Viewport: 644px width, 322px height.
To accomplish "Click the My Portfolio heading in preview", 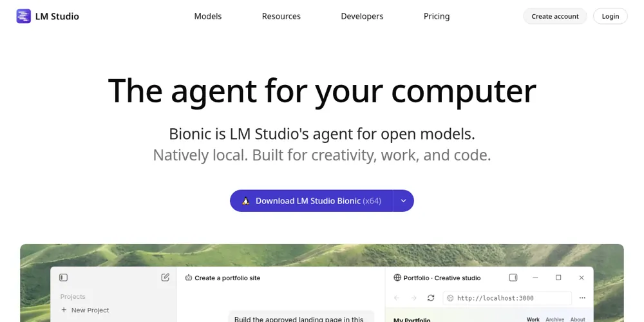I will [x=412, y=320].
